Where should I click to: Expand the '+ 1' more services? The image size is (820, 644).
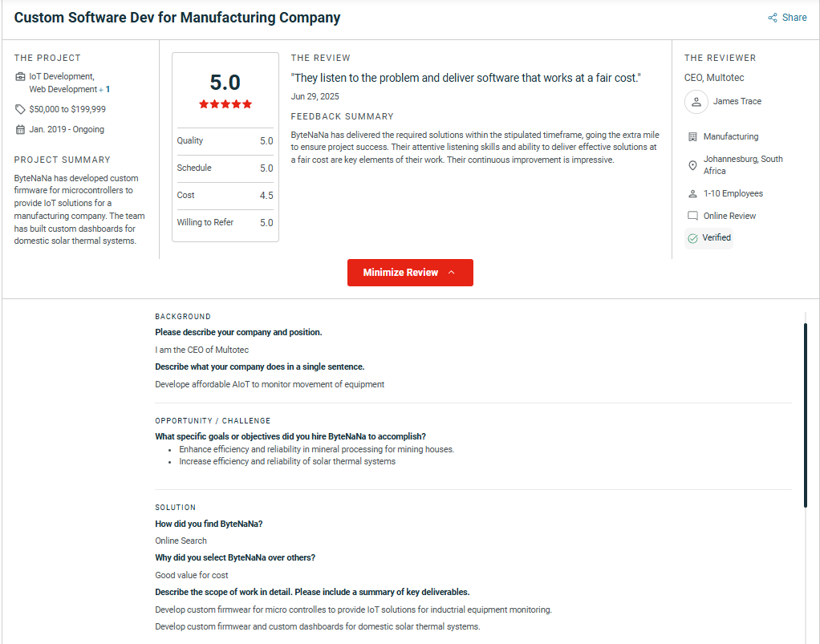click(105, 90)
